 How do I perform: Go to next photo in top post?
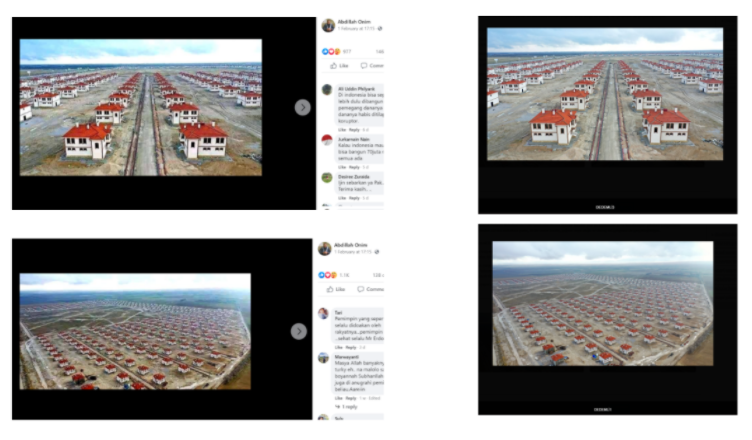pyautogui.click(x=302, y=107)
